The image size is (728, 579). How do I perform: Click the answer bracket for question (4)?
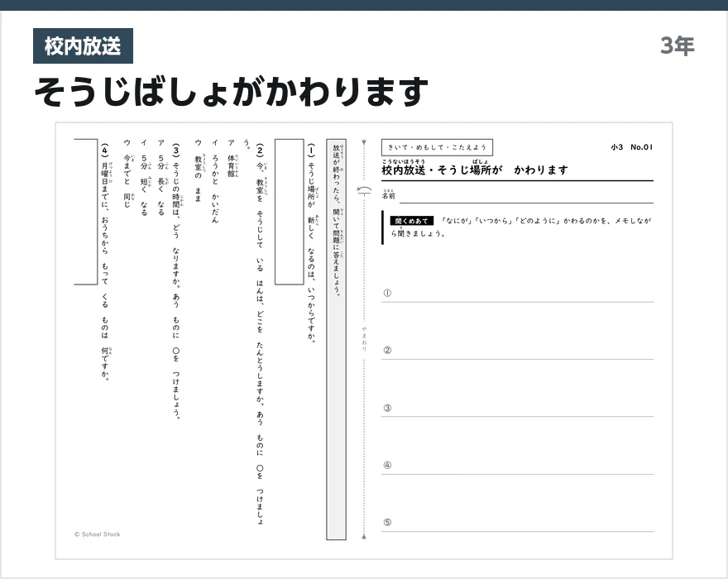coord(86,212)
